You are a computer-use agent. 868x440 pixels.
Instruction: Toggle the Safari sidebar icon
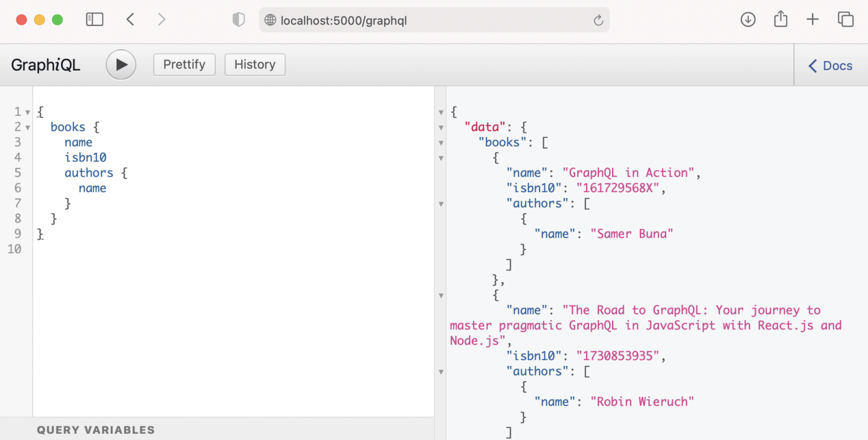[94, 20]
